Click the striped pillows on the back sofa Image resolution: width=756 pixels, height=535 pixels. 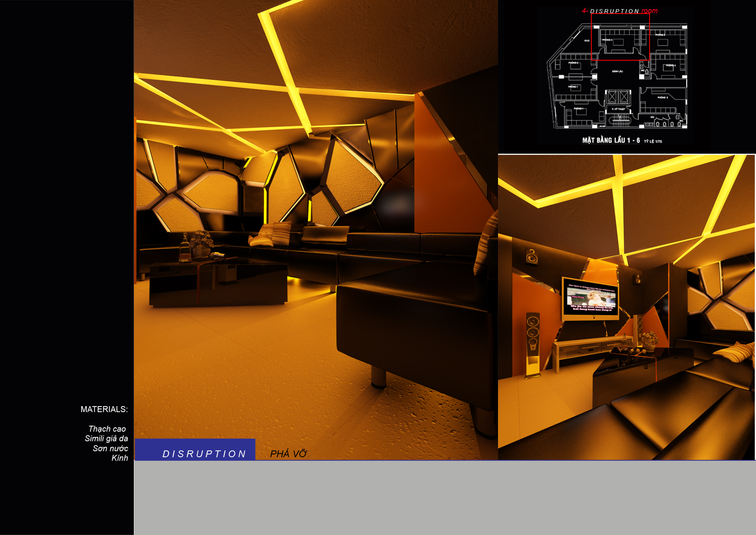tap(271, 235)
